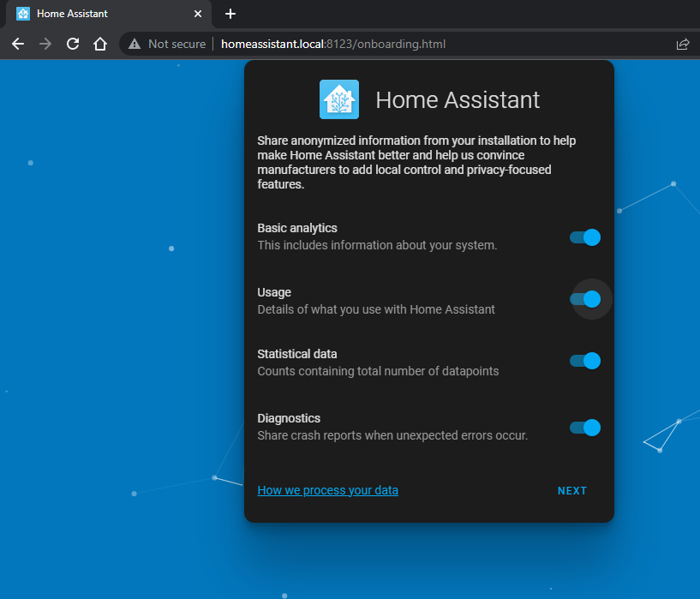This screenshot has width=700, height=599.
Task: Turn off the Usage toggle
Action: [585, 299]
